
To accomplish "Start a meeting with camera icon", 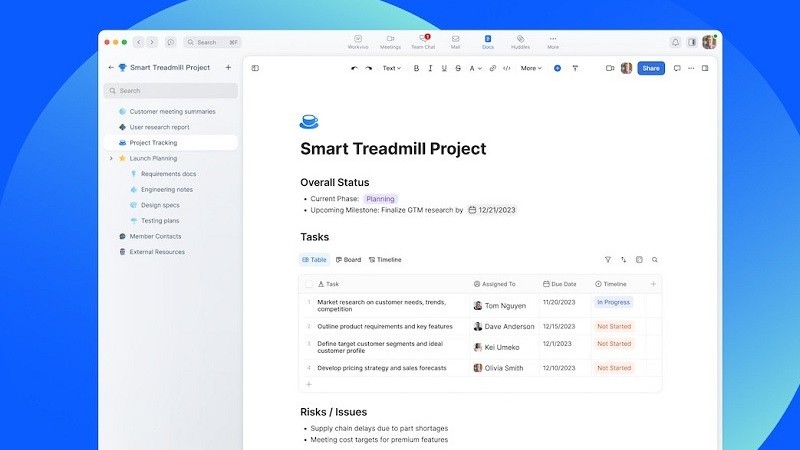I will click(610, 68).
